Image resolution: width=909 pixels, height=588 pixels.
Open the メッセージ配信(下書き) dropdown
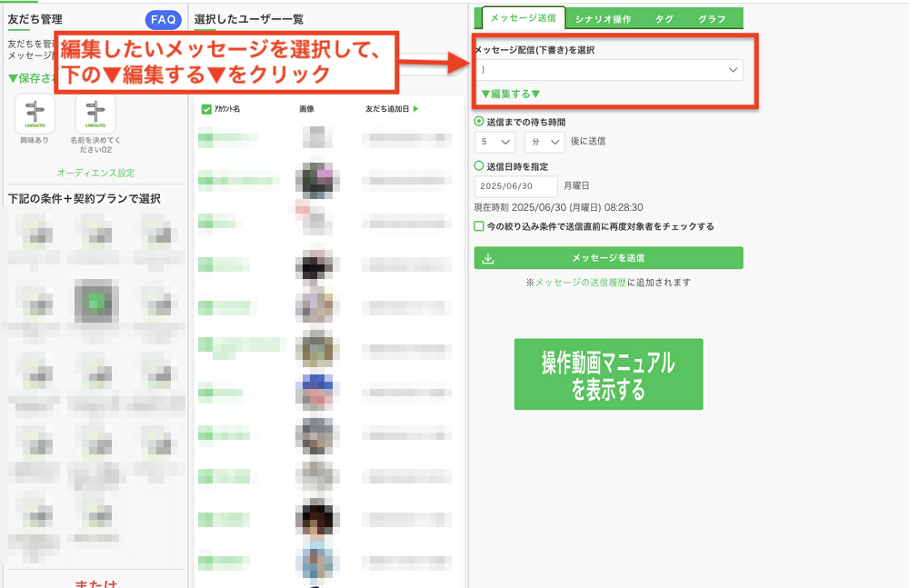pos(608,70)
